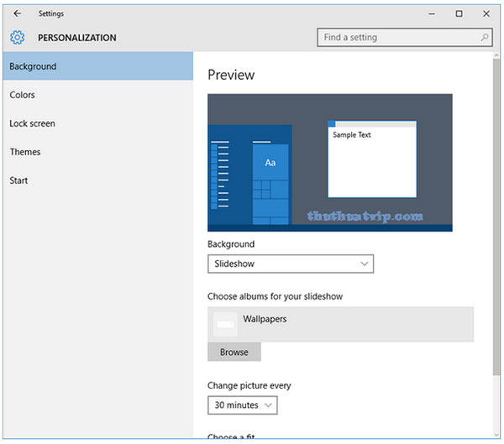
Task: Click the Wallpapers album thumbnail icon
Action: pyautogui.click(x=225, y=324)
